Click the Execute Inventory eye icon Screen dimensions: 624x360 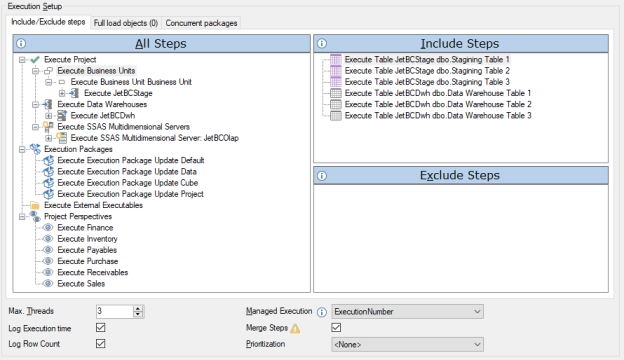(48, 239)
